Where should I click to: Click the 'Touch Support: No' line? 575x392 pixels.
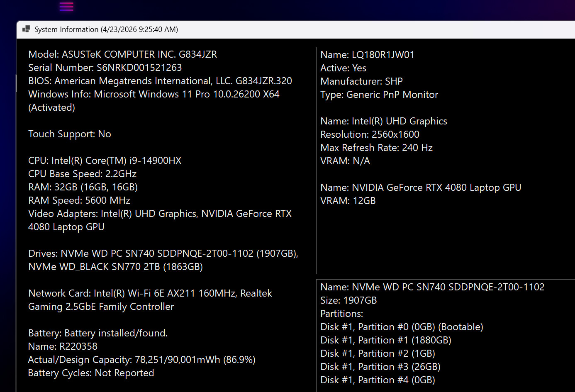pos(70,134)
